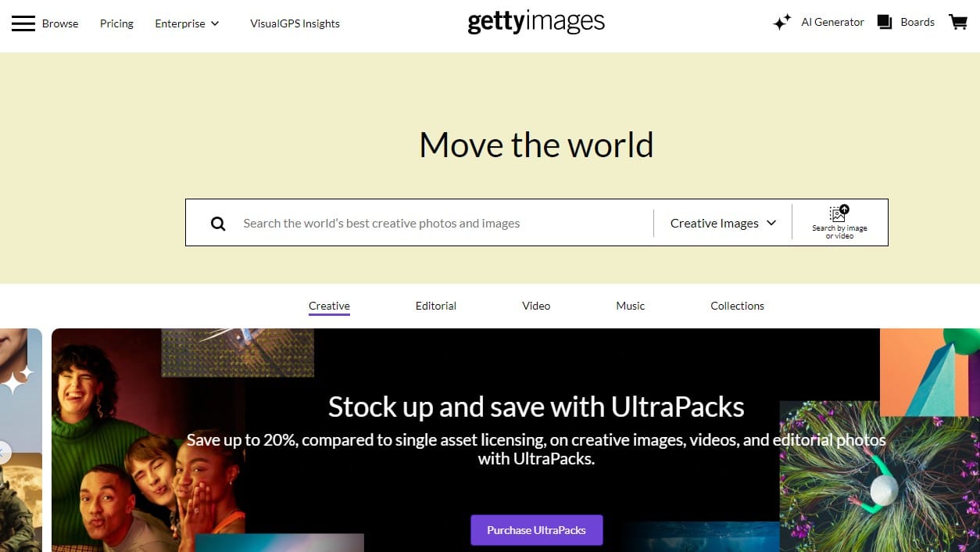Image resolution: width=980 pixels, height=552 pixels.
Task: Switch to the Editorial tab
Action: pyautogui.click(x=436, y=306)
